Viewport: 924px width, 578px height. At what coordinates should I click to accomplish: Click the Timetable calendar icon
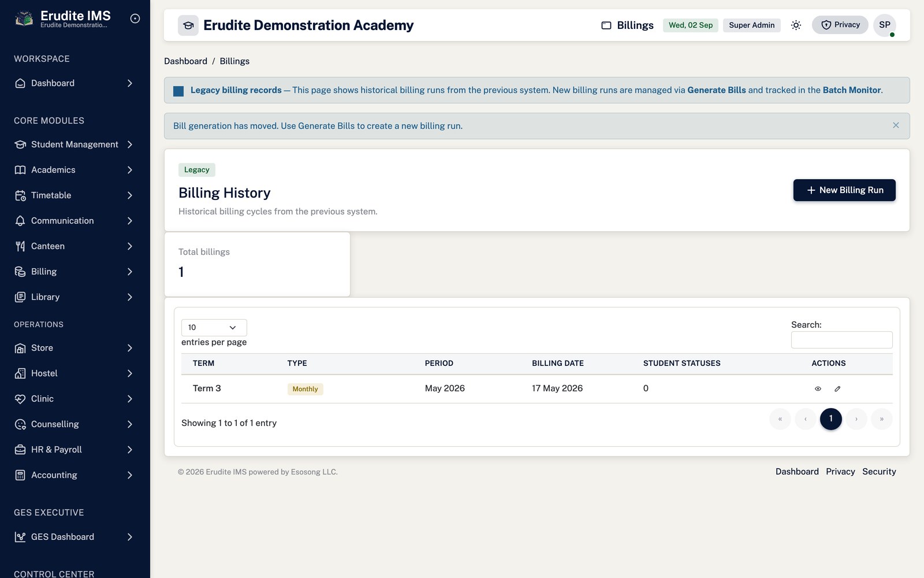coord(20,195)
